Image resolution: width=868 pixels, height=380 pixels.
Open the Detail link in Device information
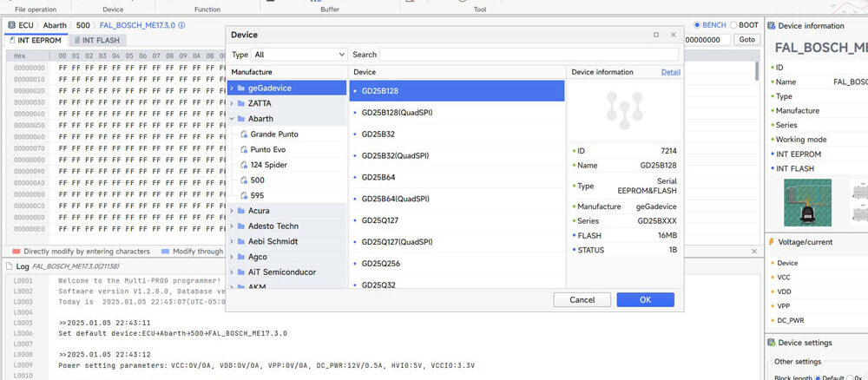[671, 72]
